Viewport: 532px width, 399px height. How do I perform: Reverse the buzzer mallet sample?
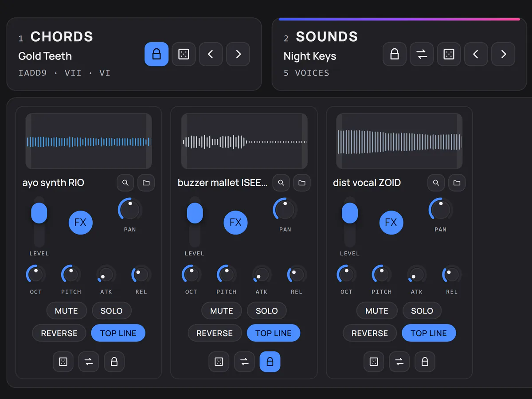(x=215, y=333)
